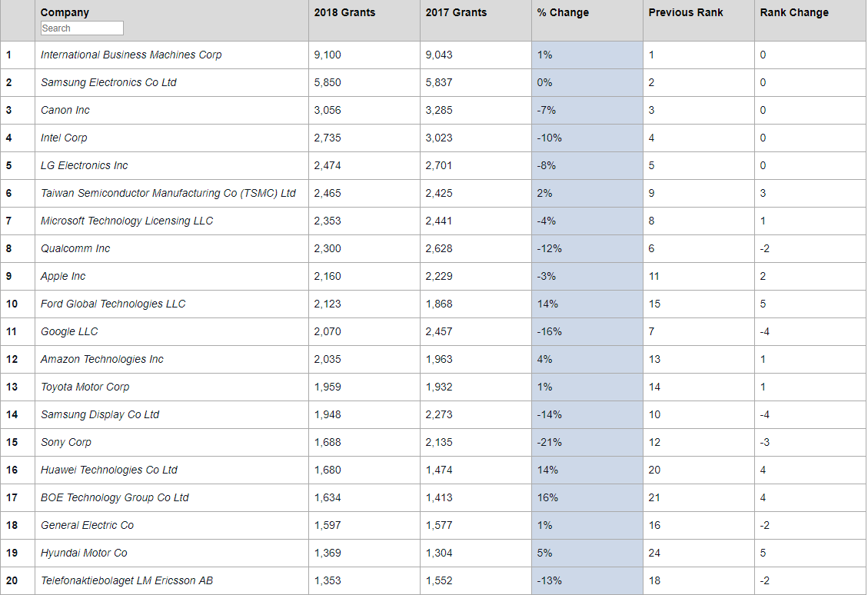Viewport: 868px width, 595px height.
Task: Sort by the 2018 Grants column header
Action: click(x=344, y=12)
